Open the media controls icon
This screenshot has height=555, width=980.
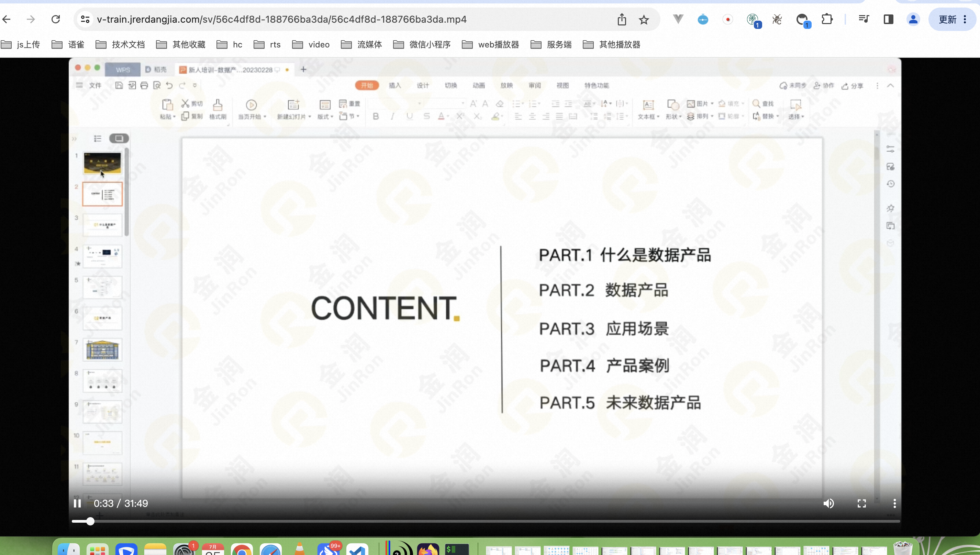[x=864, y=19]
